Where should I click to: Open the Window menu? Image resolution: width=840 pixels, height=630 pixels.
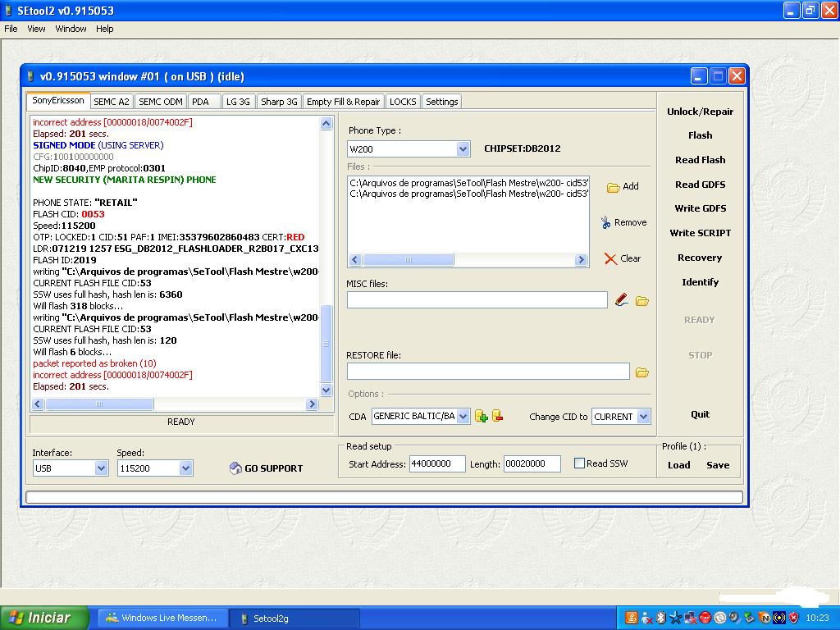[x=71, y=29]
